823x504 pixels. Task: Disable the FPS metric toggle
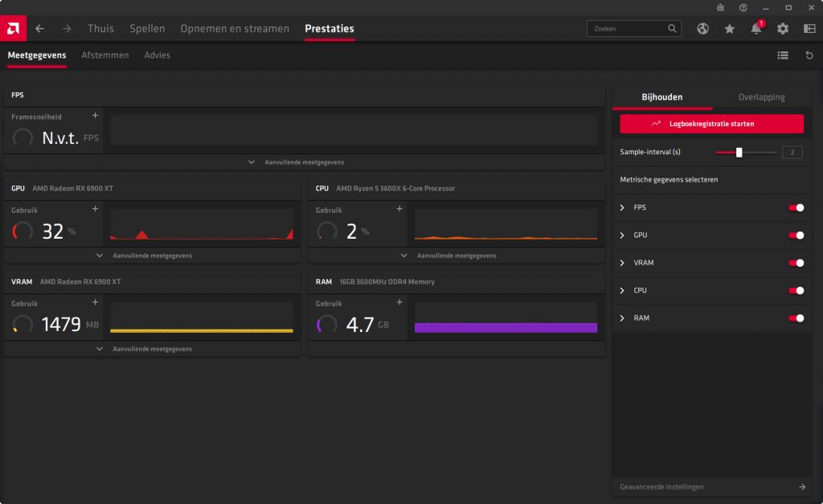point(796,207)
